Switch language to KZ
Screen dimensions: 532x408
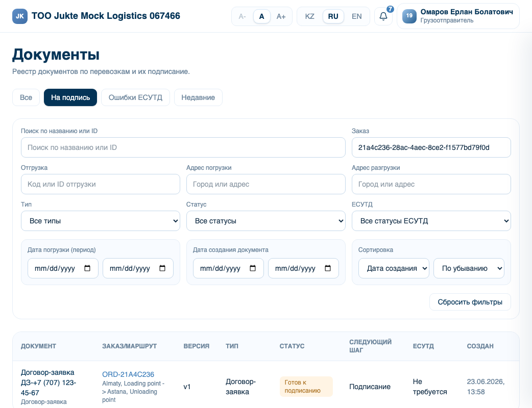[x=309, y=16]
